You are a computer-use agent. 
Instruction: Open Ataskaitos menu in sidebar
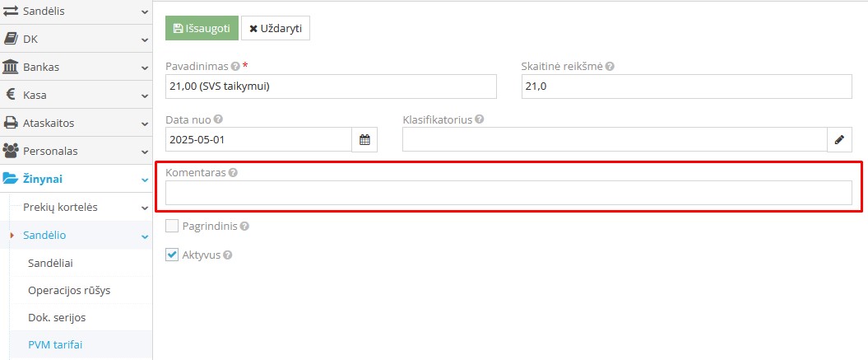pyautogui.click(x=76, y=123)
